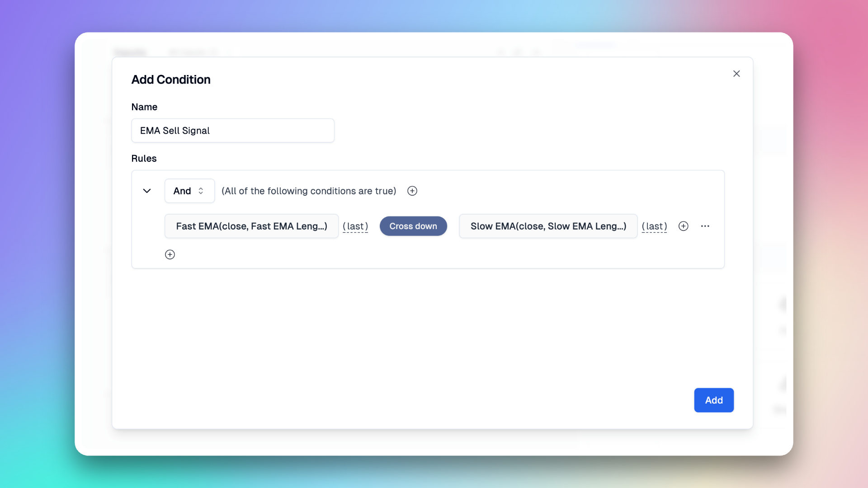Select the EMA Sell Signal name field
The height and width of the screenshot is (488, 868).
click(x=232, y=130)
